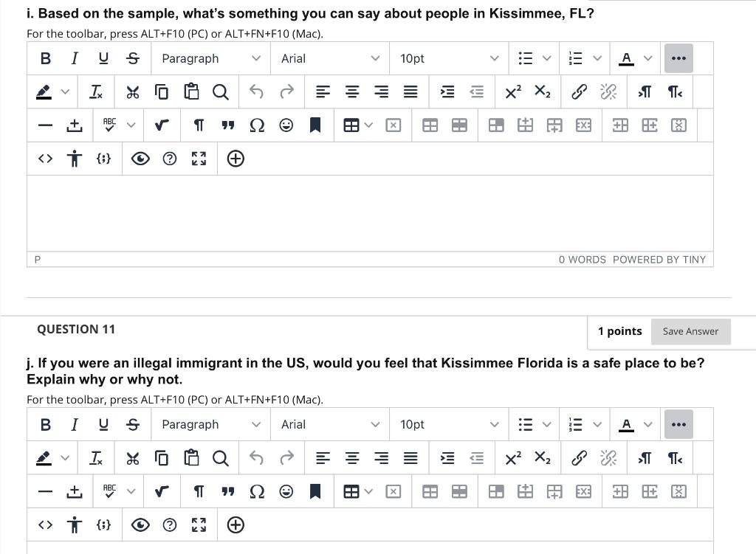Image resolution: width=756 pixels, height=554 pixels.
Task: Toggle Underline in Question 11 editor
Action: [x=103, y=424]
